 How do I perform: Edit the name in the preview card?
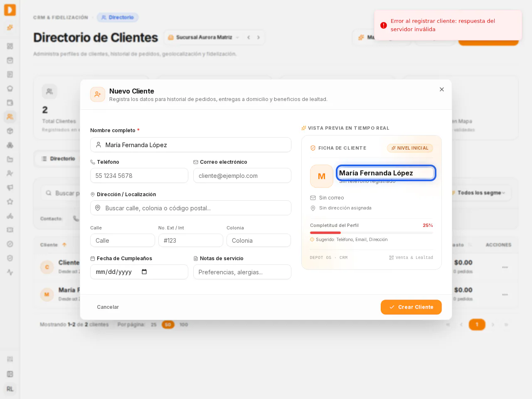[386, 173]
